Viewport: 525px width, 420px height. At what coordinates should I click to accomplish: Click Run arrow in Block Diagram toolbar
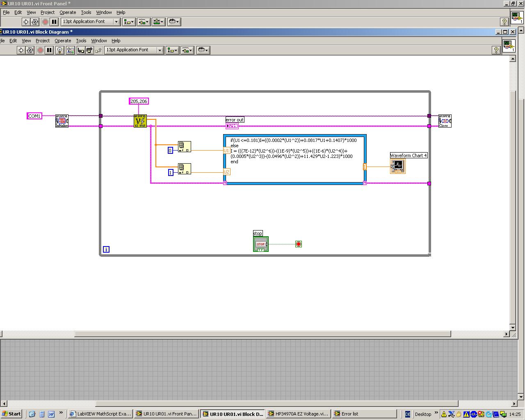coord(21,50)
